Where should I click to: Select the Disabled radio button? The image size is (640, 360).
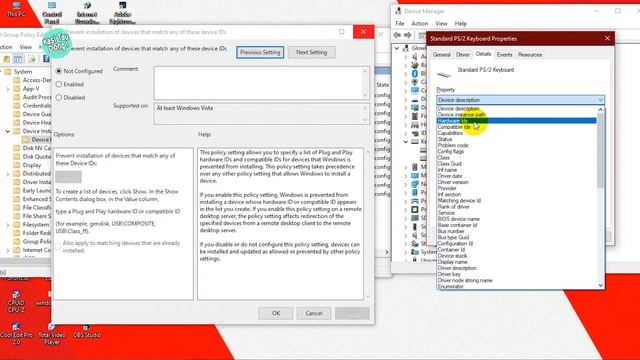pyautogui.click(x=59, y=98)
